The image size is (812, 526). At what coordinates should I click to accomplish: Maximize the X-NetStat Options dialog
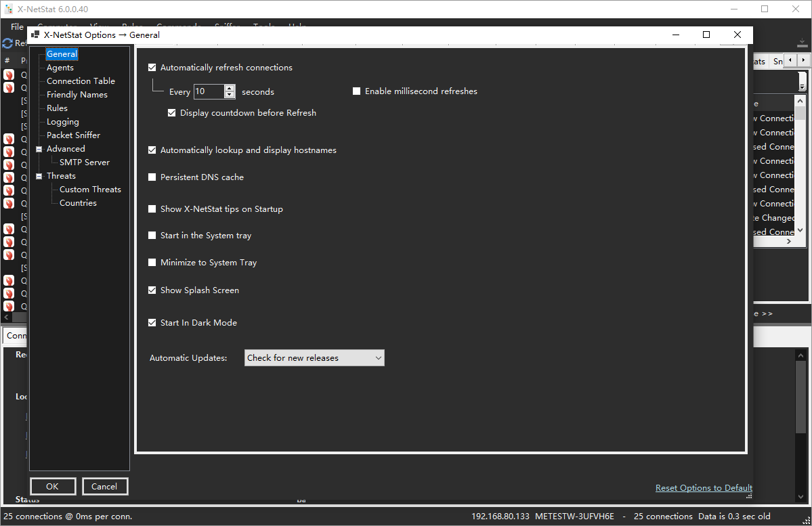point(706,35)
